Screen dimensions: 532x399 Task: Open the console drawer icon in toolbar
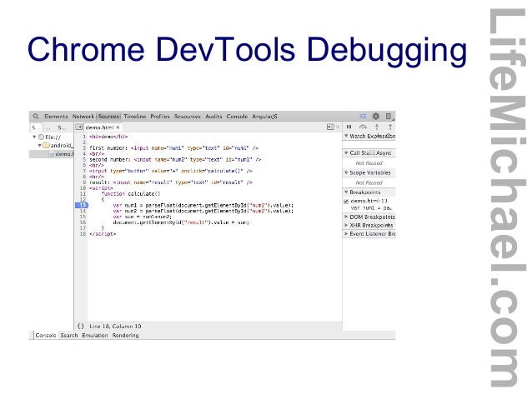(x=363, y=117)
